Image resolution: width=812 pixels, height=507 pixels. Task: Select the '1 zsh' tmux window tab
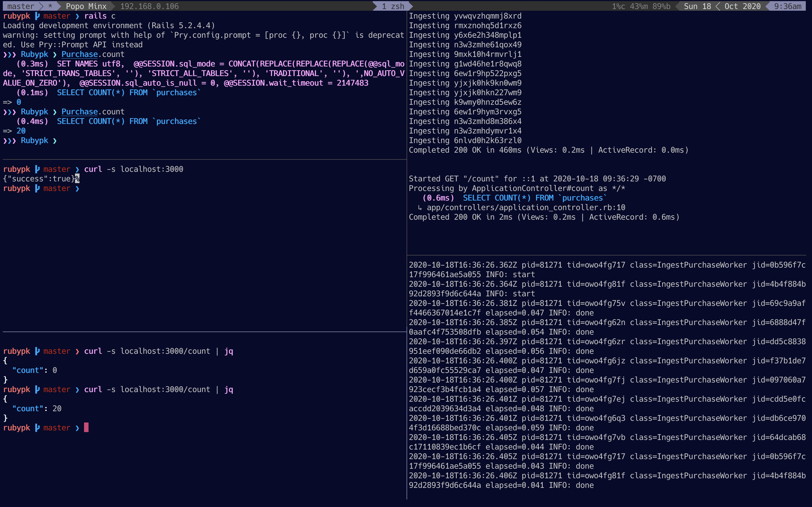393,6
